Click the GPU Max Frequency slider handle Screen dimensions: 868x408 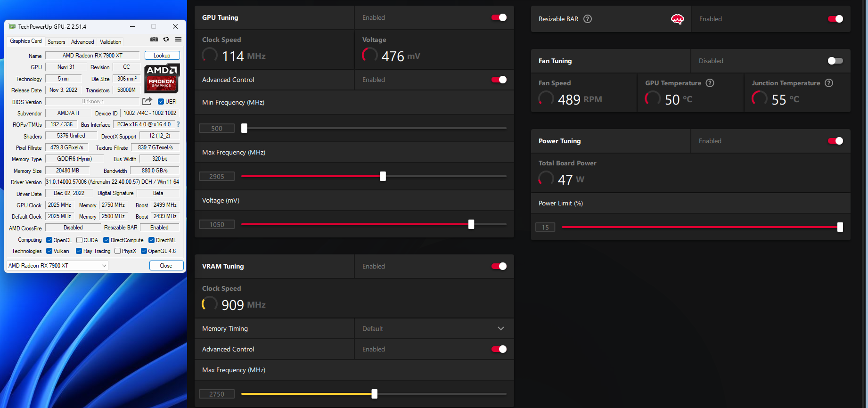383,176
